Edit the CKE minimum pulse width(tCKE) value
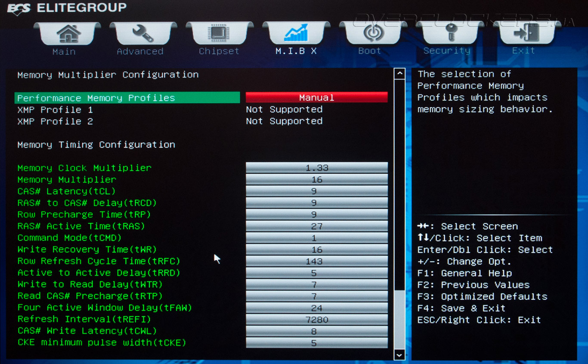 click(x=317, y=342)
